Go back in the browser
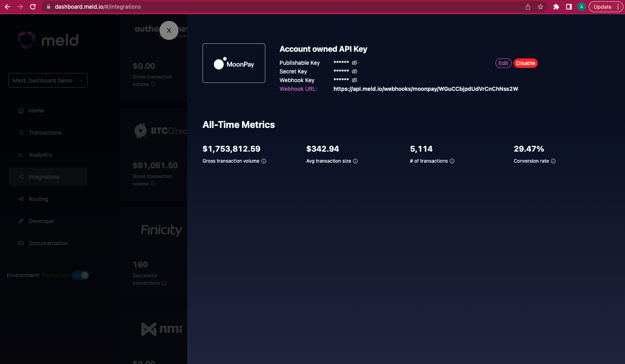This screenshot has width=625, height=364. pyautogui.click(x=8, y=7)
